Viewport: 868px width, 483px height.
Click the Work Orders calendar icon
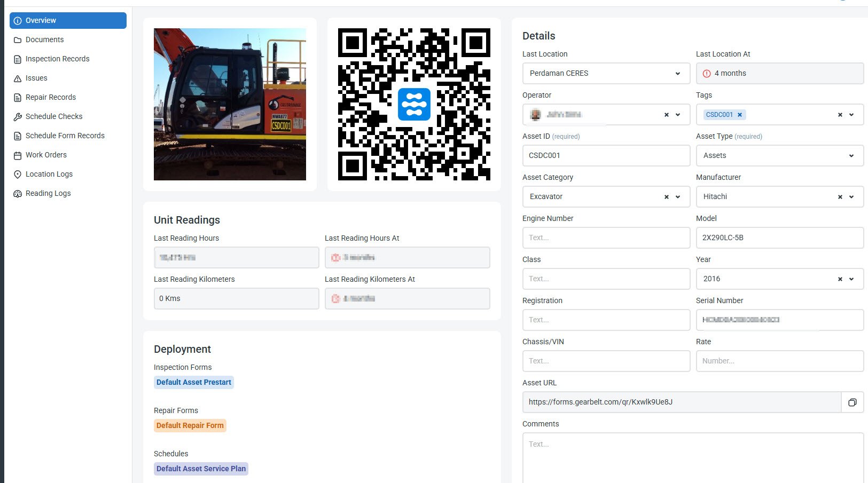coord(18,155)
